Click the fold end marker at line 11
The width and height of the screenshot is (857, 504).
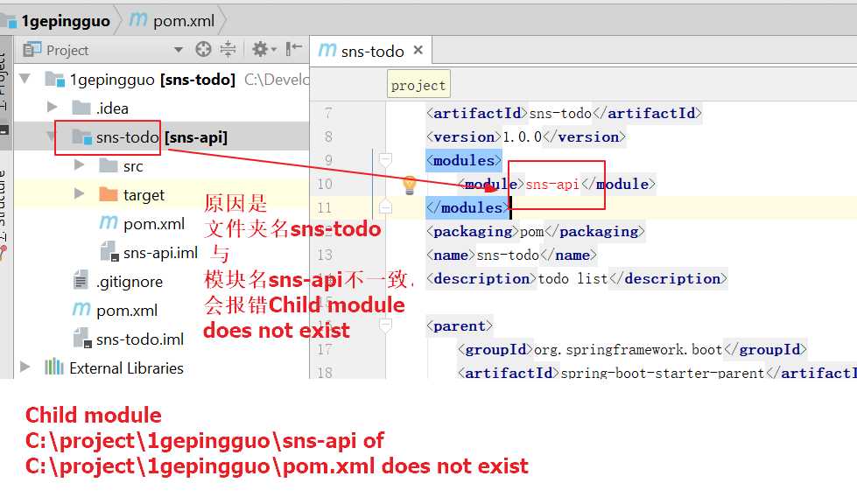click(x=385, y=207)
